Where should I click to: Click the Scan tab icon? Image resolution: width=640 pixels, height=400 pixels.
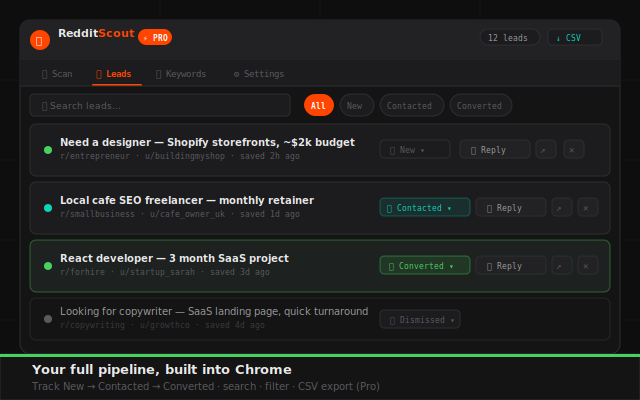click(44, 74)
